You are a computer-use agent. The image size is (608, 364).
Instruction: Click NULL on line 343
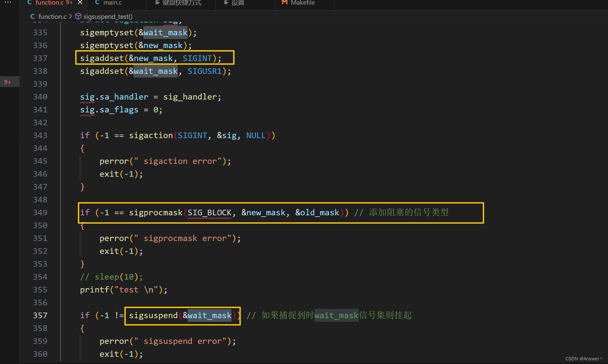pos(256,136)
